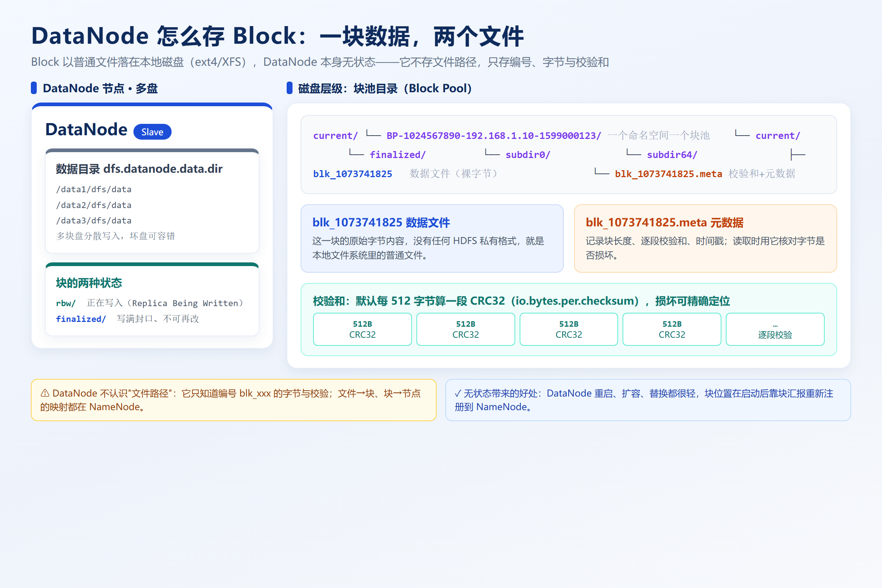Click the main title about DataNode Block
Image resolution: width=882 pixels, height=588 pixels.
[277, 36]
